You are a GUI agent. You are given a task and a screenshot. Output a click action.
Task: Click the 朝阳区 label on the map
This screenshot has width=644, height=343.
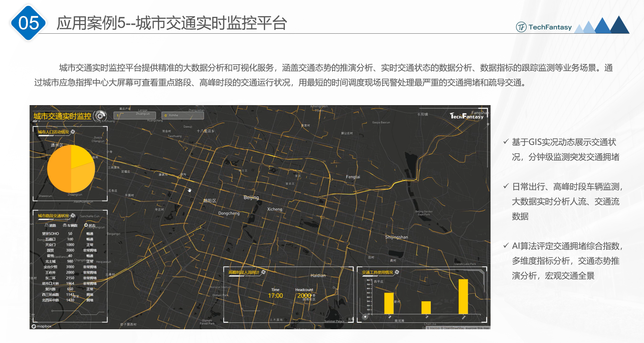(210, 201)
